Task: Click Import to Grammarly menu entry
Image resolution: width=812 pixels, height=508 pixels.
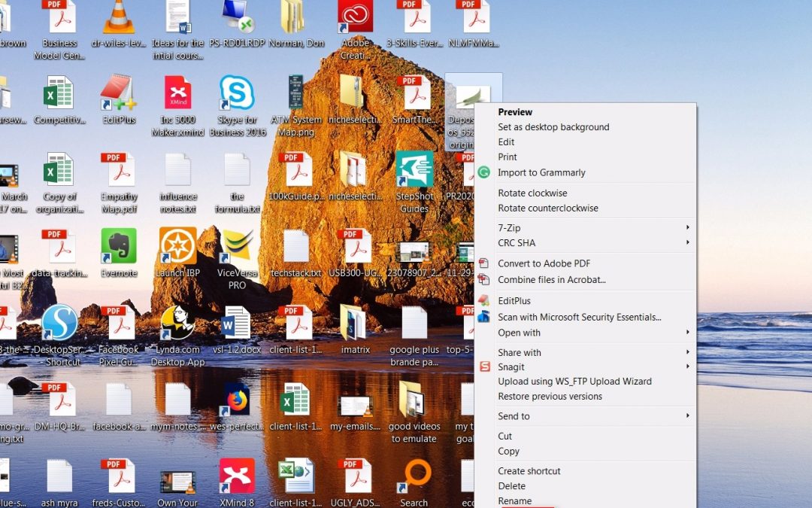Action: [x=541, y=172]
